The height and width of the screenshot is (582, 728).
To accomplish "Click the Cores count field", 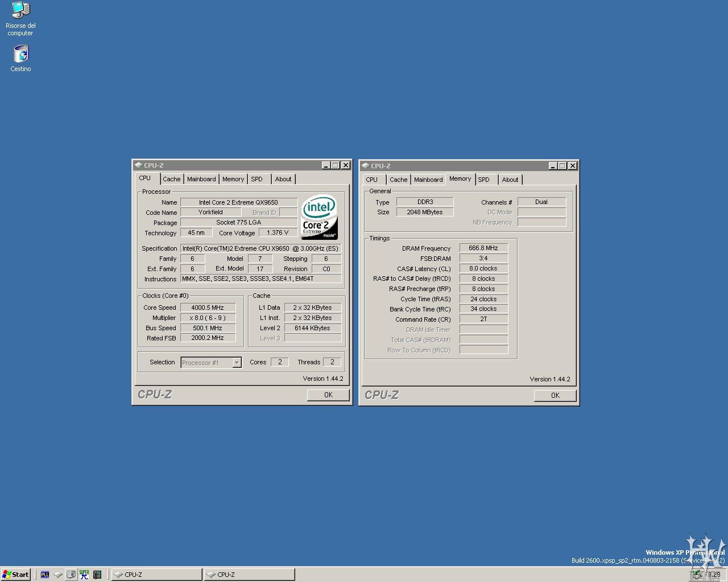I will tap(280, 362).
